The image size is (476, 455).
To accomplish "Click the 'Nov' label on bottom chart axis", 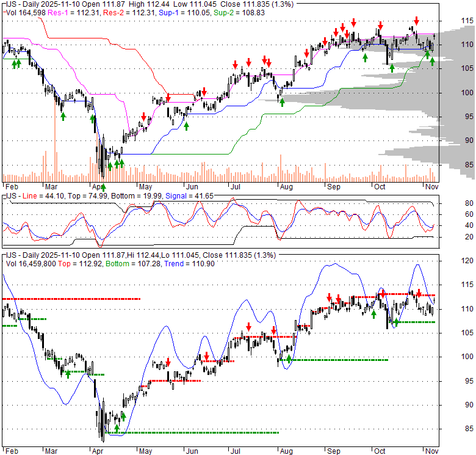I will coord(431,451).
